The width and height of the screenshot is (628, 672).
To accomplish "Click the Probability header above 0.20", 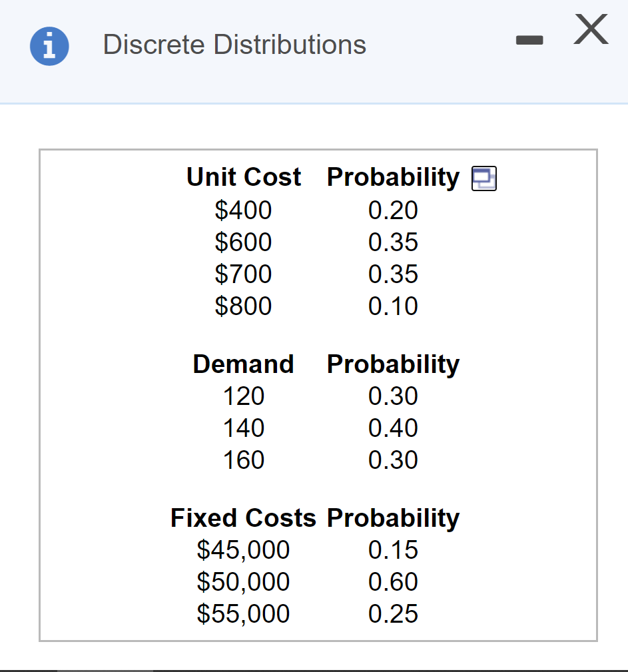I will [392, 177].
